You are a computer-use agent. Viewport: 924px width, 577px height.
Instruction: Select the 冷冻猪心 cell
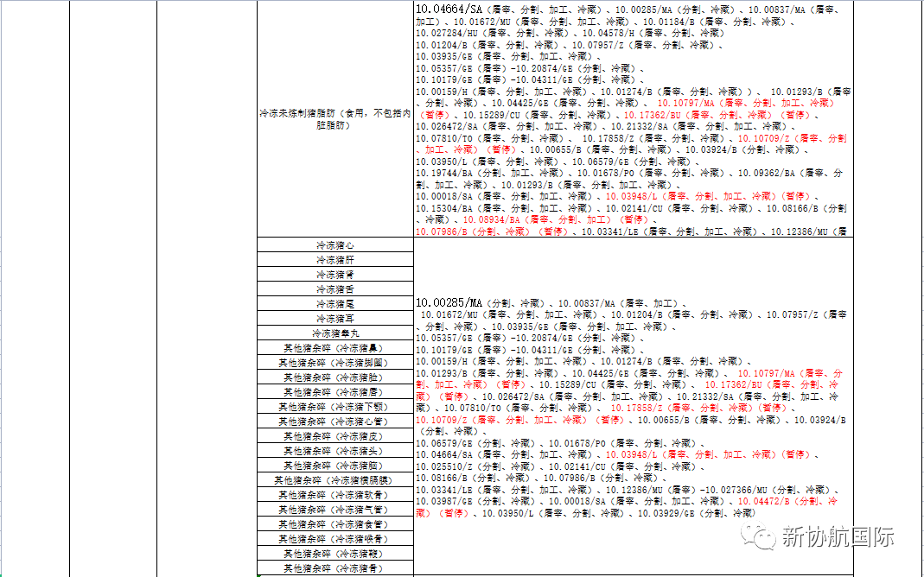[x=335, y=245]
